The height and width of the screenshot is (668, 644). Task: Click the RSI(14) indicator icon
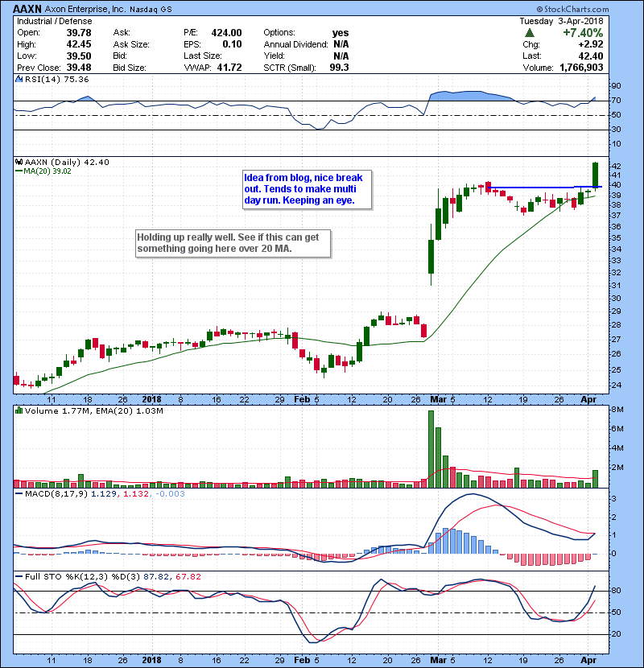pyautogui.click(x=19, y=79)
